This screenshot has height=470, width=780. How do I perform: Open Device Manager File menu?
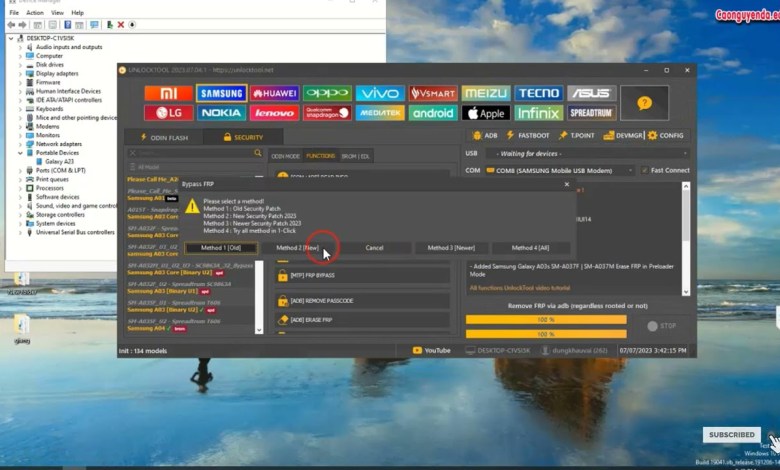(14, 12)
